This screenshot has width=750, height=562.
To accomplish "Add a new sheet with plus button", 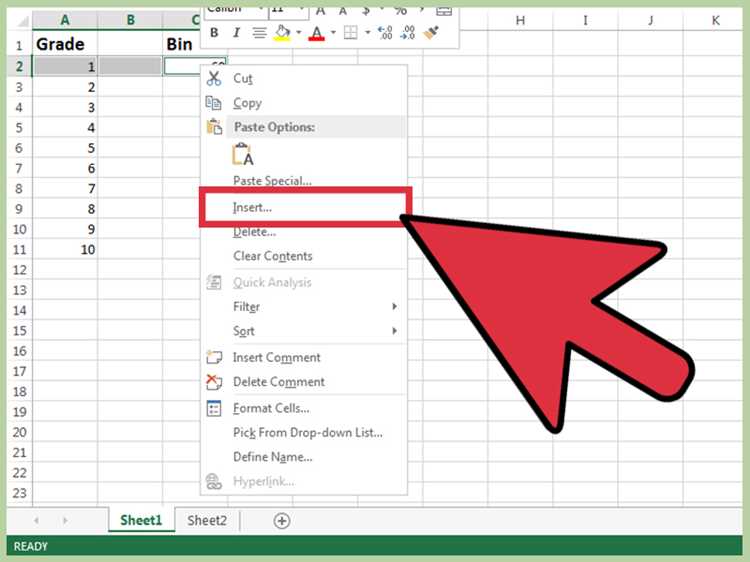I will [x=282, y=521].
